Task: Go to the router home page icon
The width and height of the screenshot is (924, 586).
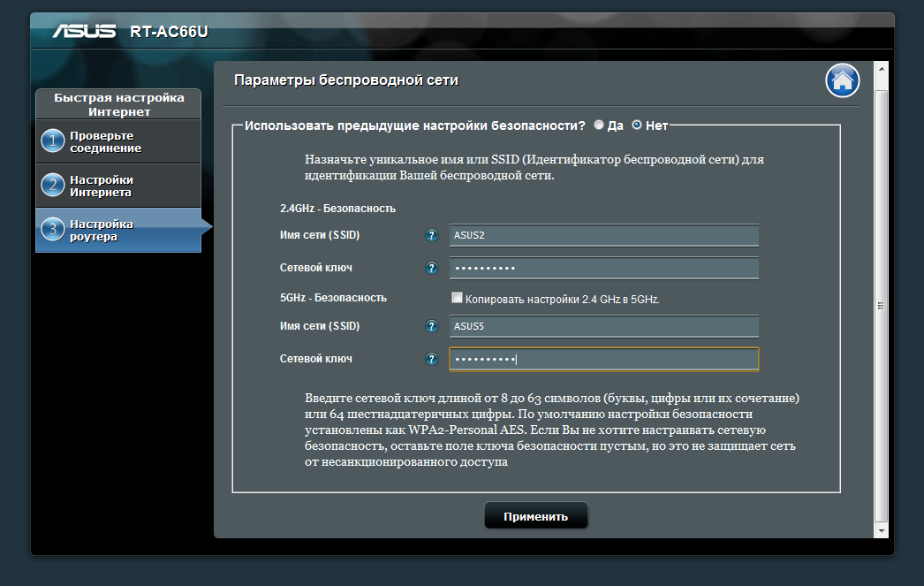Action: (842, 80)
